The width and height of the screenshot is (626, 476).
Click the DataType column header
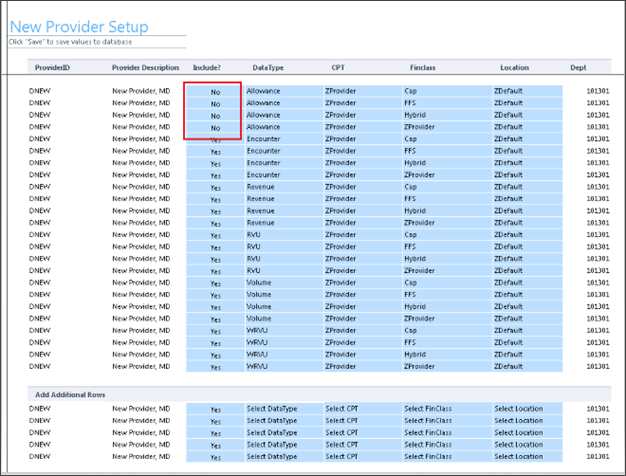point(268,68)
